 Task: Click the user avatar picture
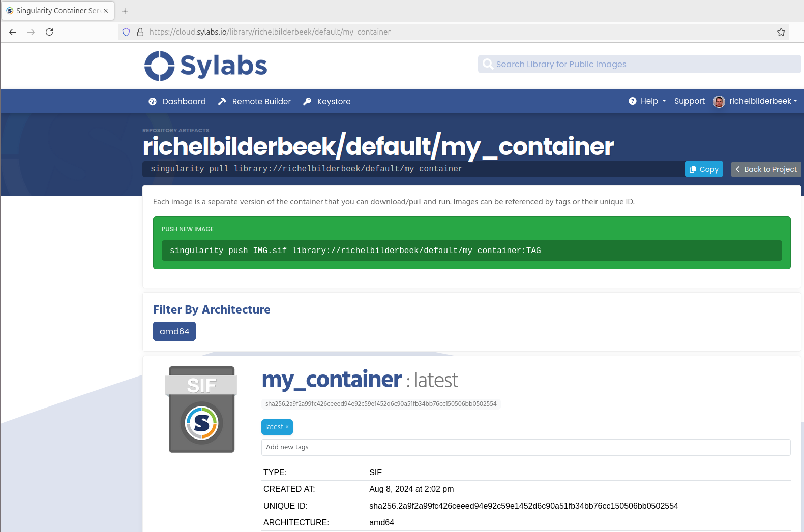(x=719, y=102)
